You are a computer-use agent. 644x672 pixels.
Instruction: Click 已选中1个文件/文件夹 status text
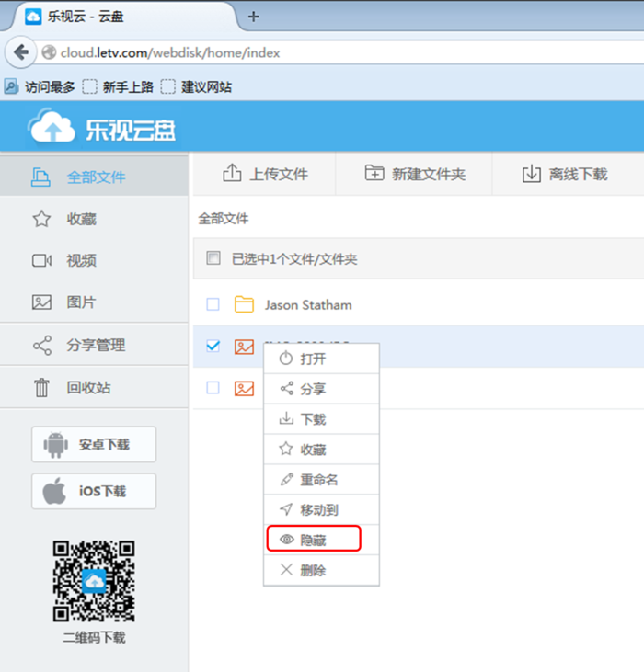pos(294,259)
